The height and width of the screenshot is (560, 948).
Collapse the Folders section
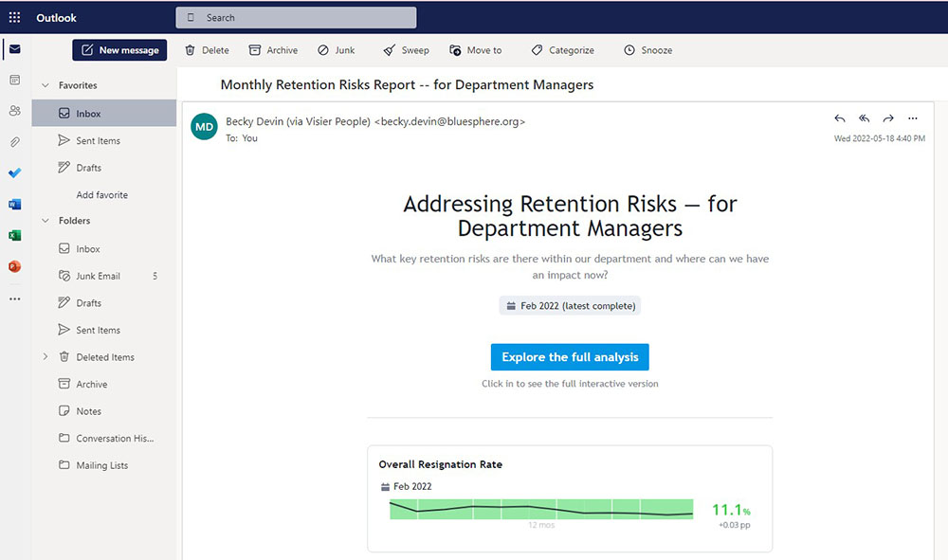tap(45, 221)
